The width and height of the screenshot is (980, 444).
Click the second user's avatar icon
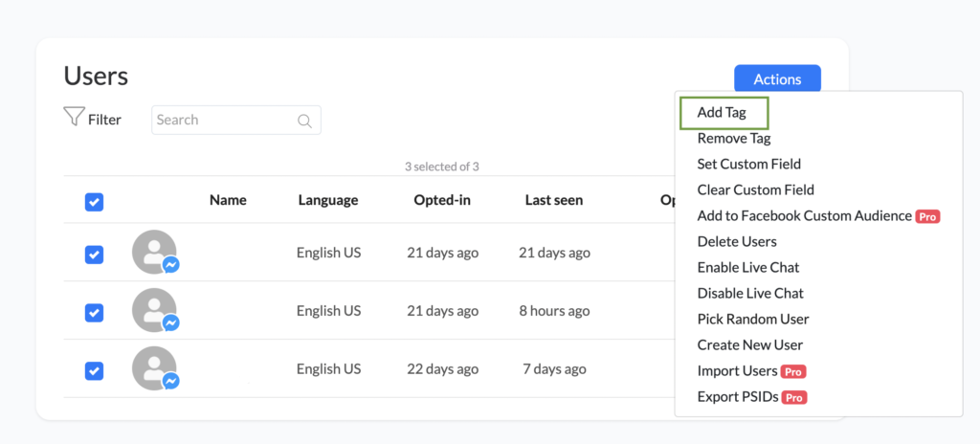154,310
